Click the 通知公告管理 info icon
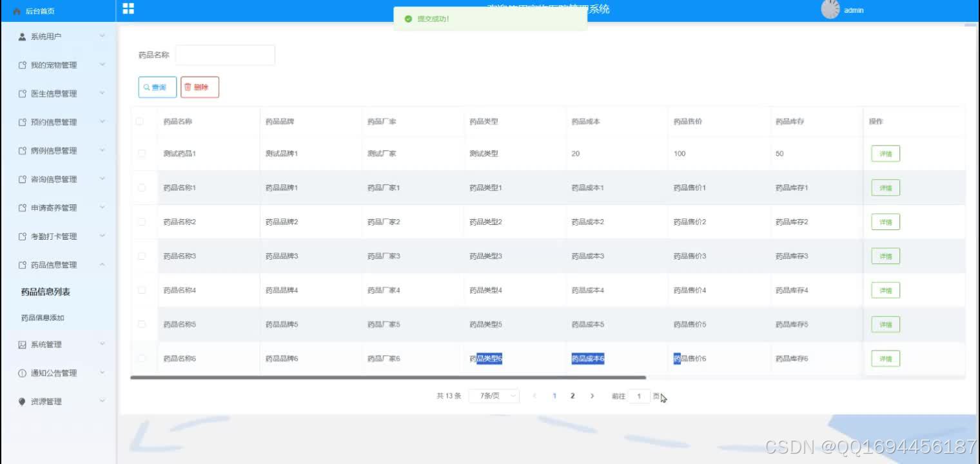 coord(23,373)
